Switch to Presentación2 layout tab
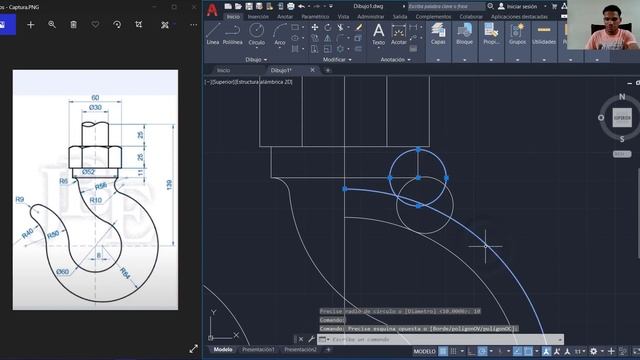This screenshot has height=360, width=640. pyautogui.click(x=300, y=349)
